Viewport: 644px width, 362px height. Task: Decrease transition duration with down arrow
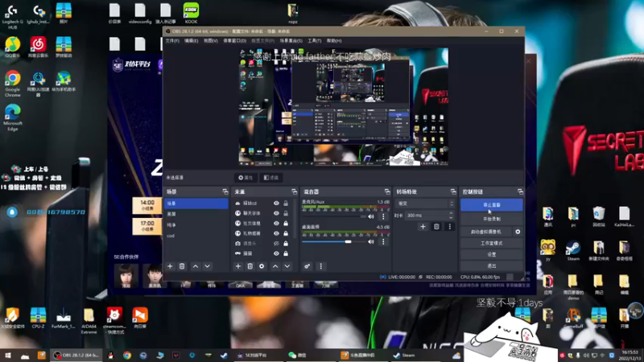(x=451, y=217)
